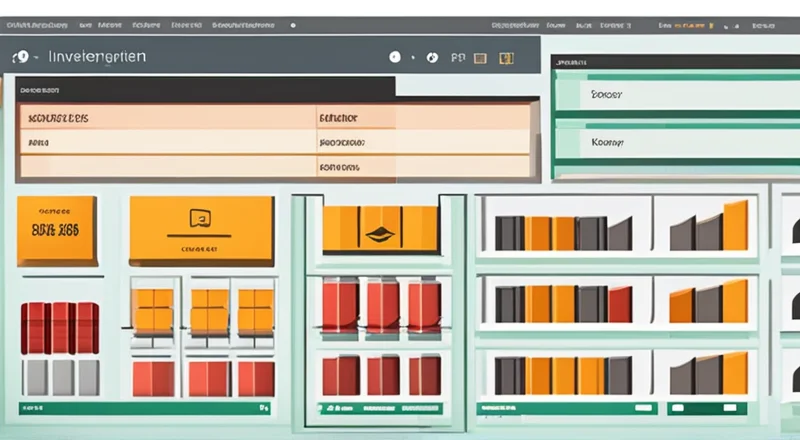The width and height of the screenshot is (800, 440).
Task: Click the top-row bar chart on right
Action: click(563, 231)
